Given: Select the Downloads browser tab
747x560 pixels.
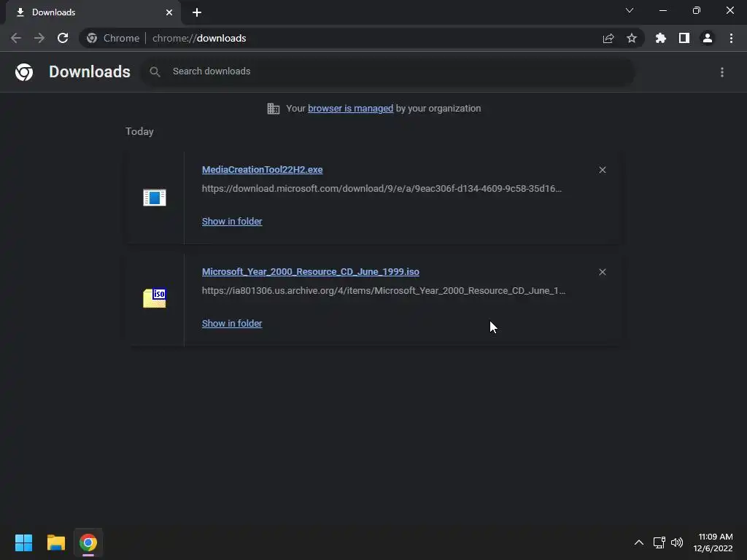Looking at the screenshot, I should 93,12.
